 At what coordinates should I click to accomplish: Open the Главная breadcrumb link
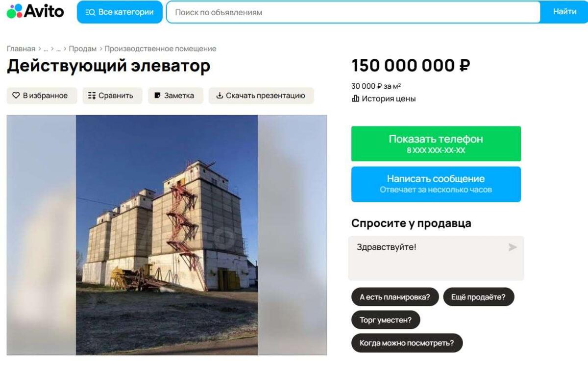(x=21, y=49)
